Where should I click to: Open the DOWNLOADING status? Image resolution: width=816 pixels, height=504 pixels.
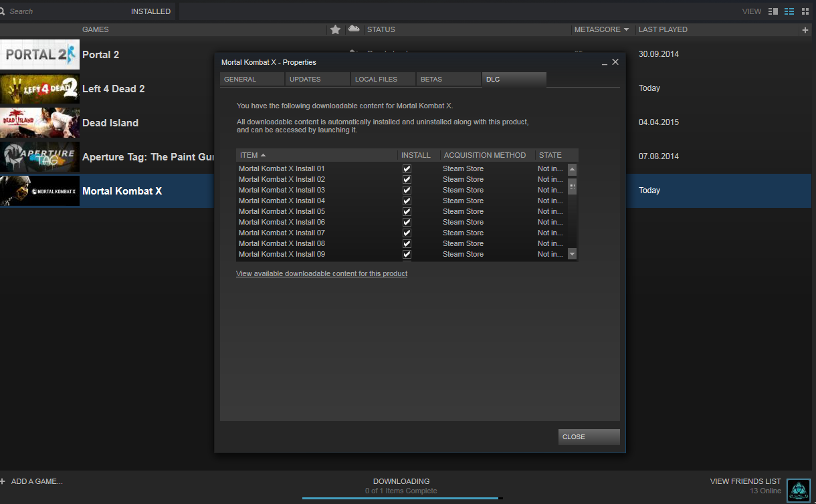[x=401, y=481]
